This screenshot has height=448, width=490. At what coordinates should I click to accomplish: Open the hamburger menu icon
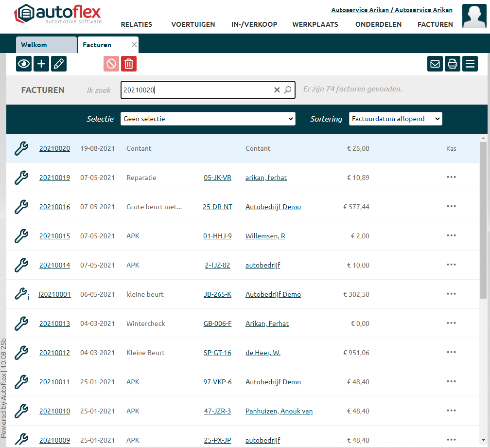pos(470,64)
